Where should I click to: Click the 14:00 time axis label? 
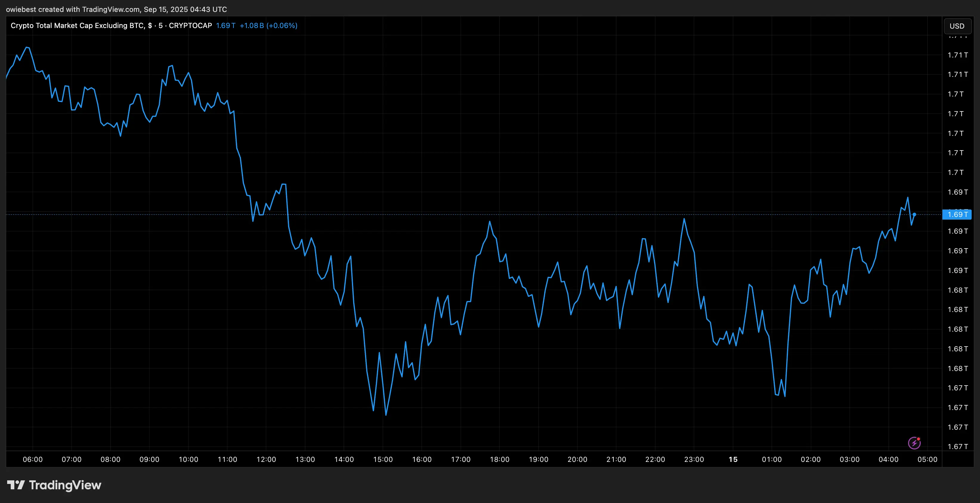344,459
